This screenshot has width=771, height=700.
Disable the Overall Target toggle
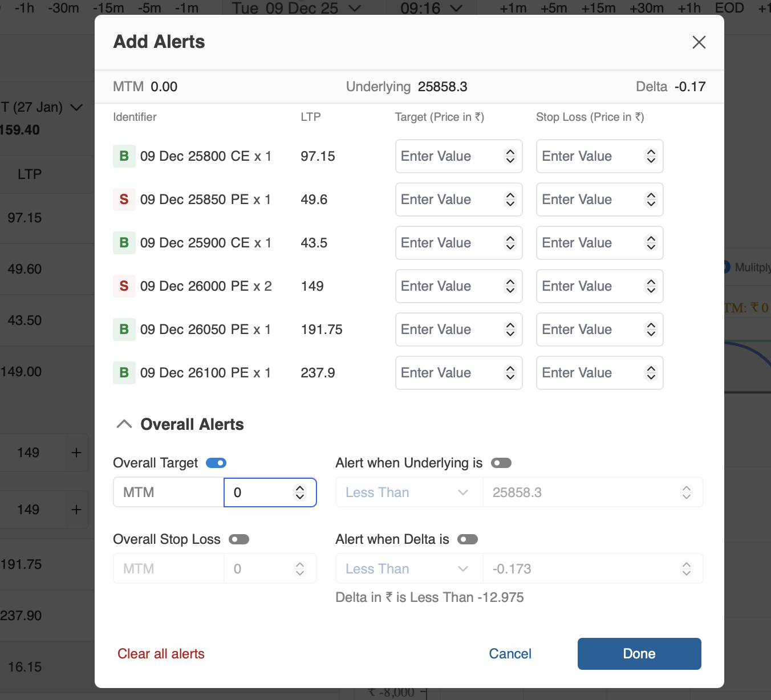(x=216, y=463)
